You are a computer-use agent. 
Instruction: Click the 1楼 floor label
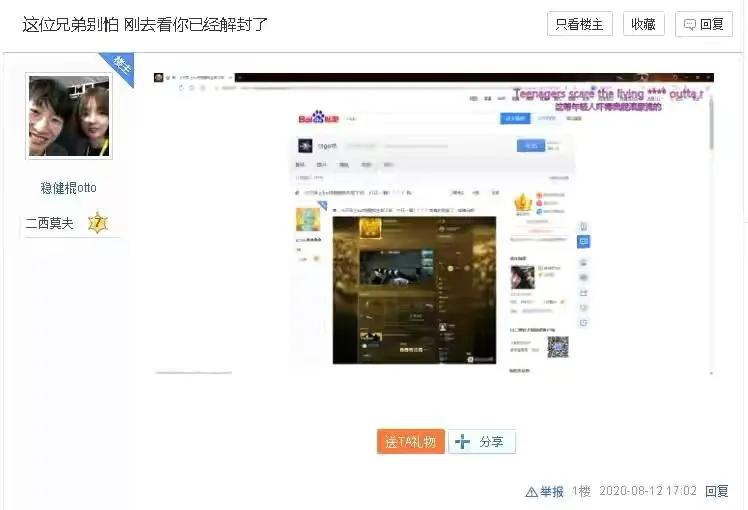click(581, 491)
